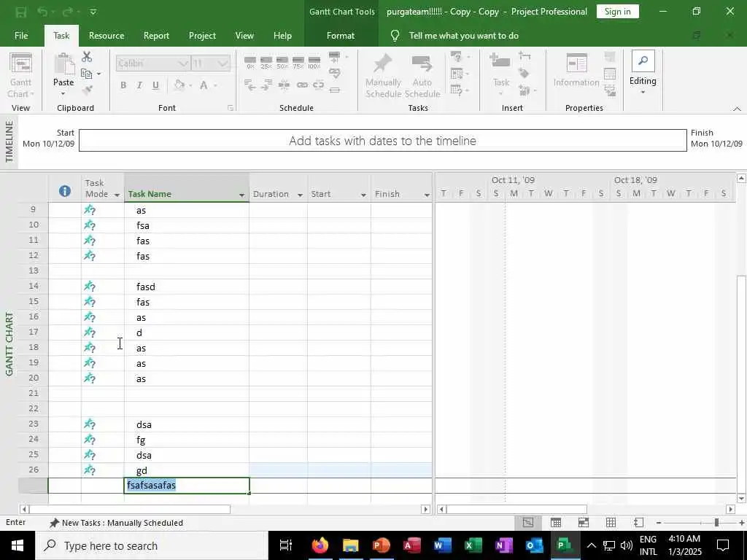Viewport: 747px width, 560px height.
Task: Select the task named fasd
Action: click(x=187, y=287)
